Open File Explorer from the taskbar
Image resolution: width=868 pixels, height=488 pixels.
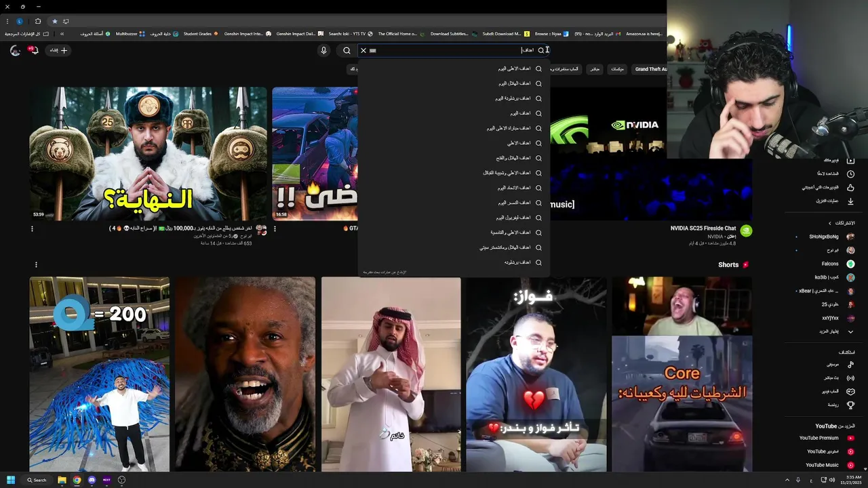coord(62,480)
